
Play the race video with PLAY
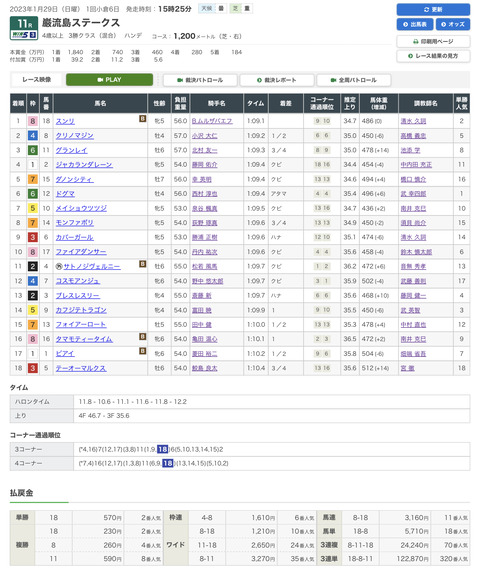pyautogui.click(x=109, y=80)
